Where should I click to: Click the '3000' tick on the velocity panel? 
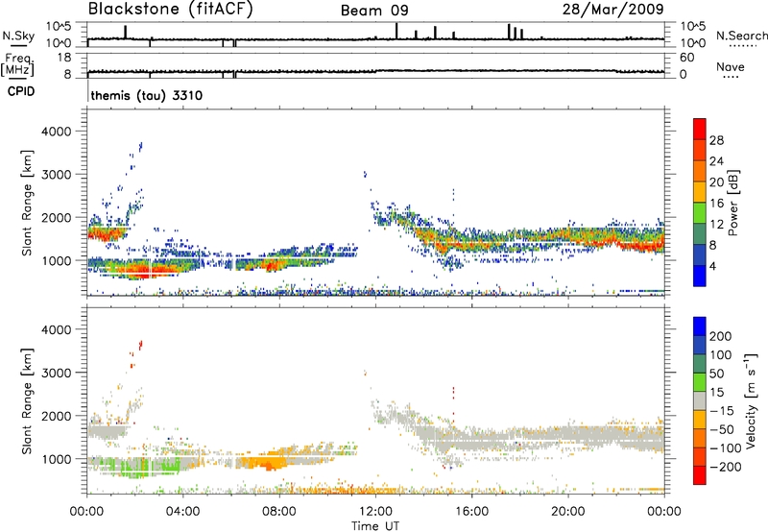(x=56, y=373)
